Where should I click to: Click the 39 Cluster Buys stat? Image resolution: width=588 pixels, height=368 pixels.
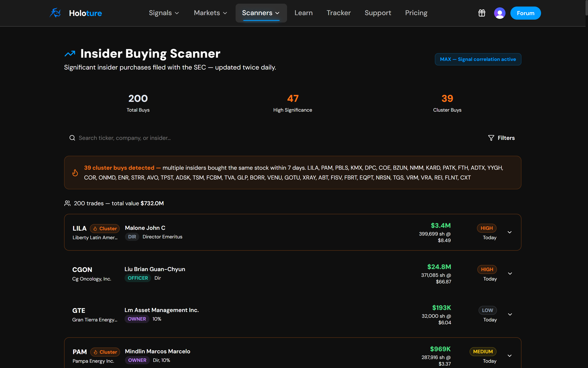[447, 103]
